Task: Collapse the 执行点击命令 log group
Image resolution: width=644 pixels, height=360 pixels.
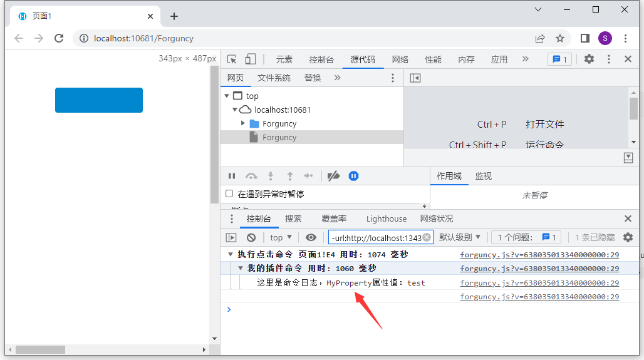Action: pyautogui.click(x=231, y=254)
